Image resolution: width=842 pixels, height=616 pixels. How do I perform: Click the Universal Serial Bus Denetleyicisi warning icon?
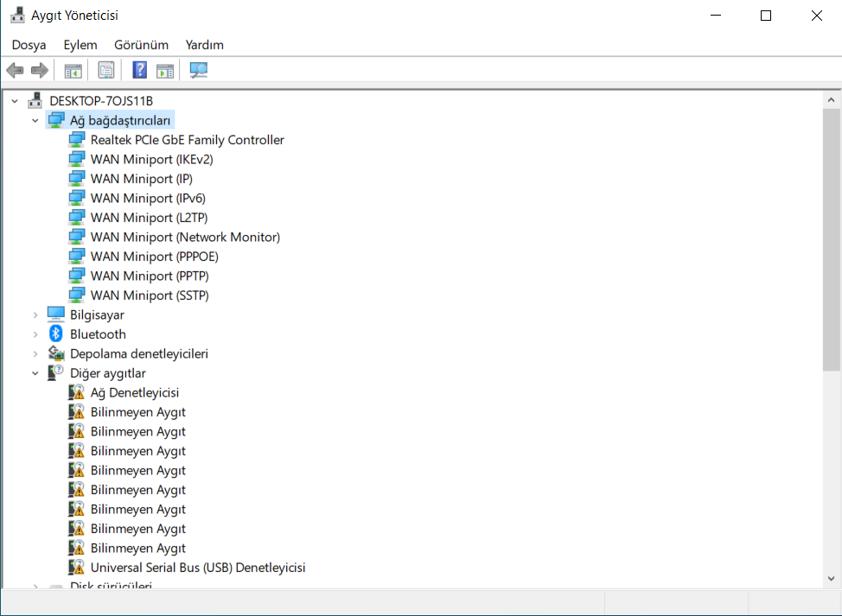(77, 567)
